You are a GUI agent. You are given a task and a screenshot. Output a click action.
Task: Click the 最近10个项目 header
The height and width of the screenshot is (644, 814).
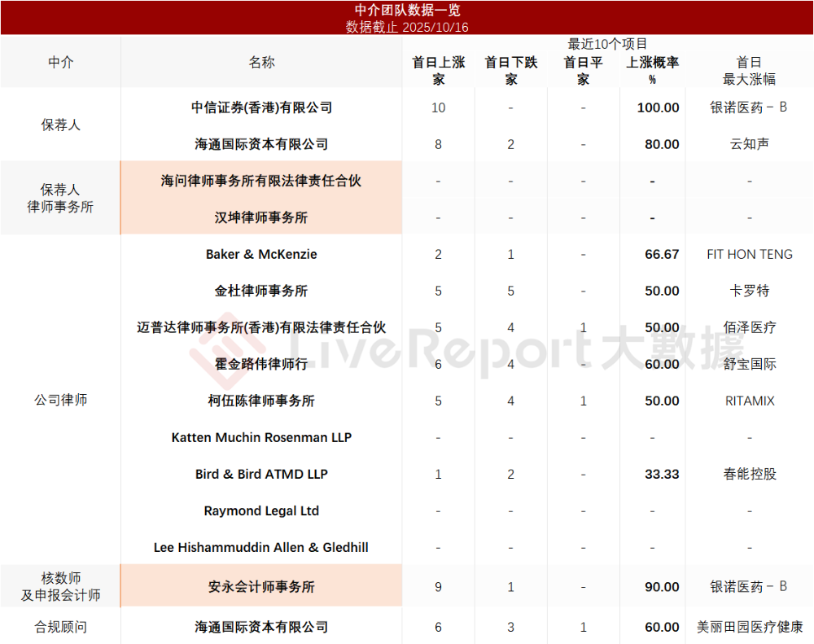point(607,44)
